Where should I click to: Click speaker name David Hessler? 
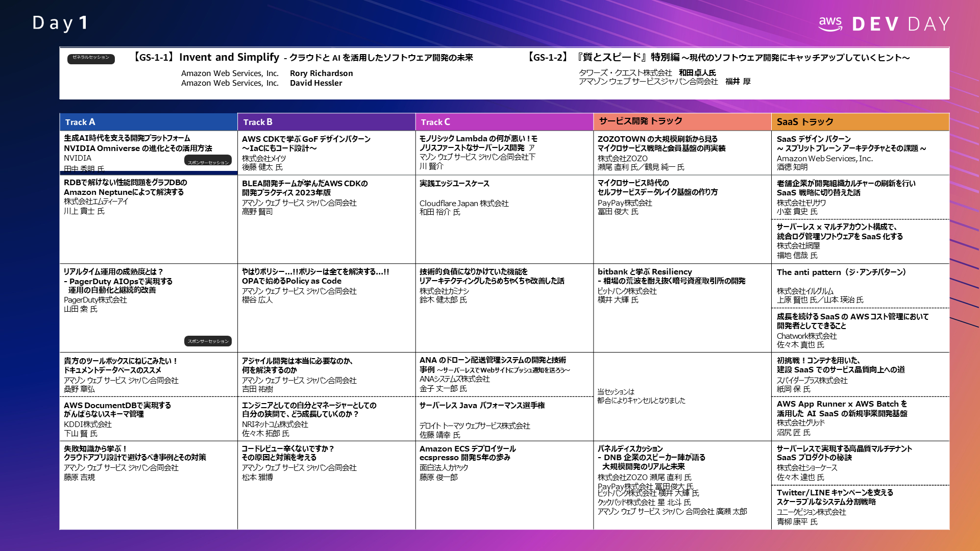pos(316,83)
